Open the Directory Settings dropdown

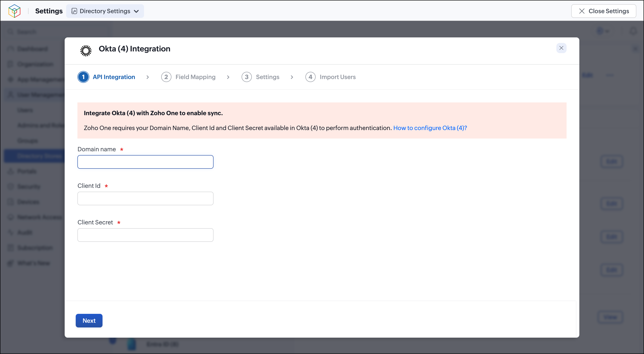105,11
